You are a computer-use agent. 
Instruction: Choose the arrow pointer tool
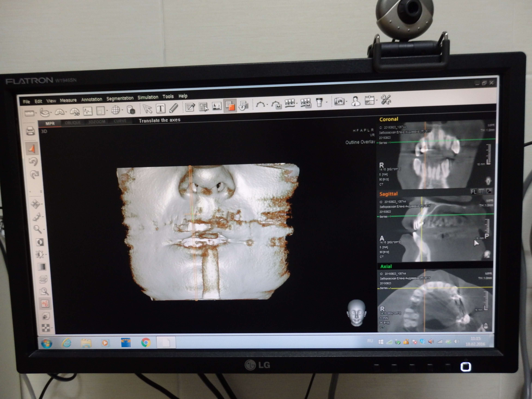coord(147,109)
